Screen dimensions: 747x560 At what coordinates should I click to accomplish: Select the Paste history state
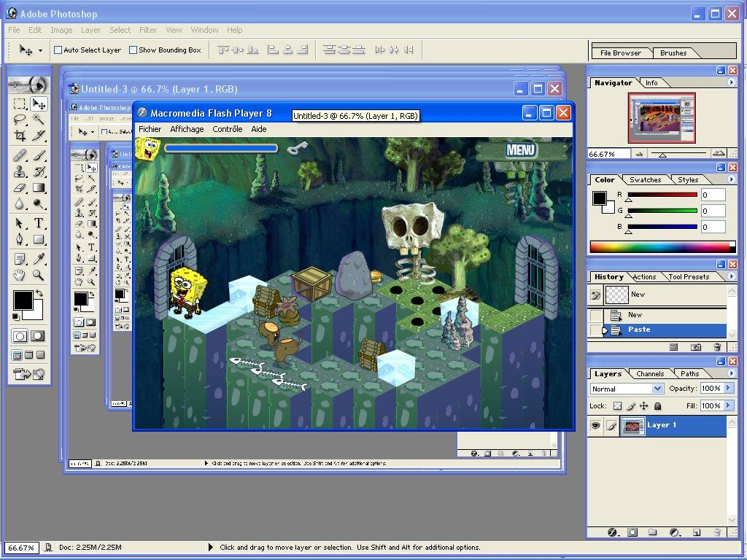pos(665,330)
